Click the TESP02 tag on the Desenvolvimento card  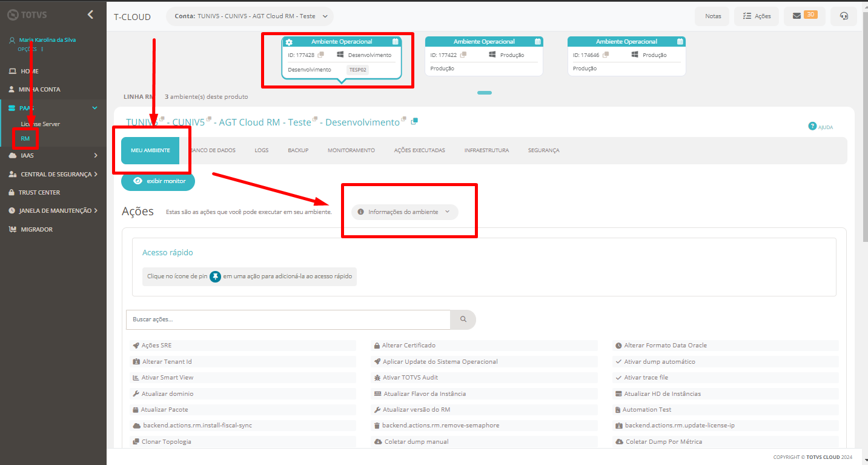(x=358, y=70)
